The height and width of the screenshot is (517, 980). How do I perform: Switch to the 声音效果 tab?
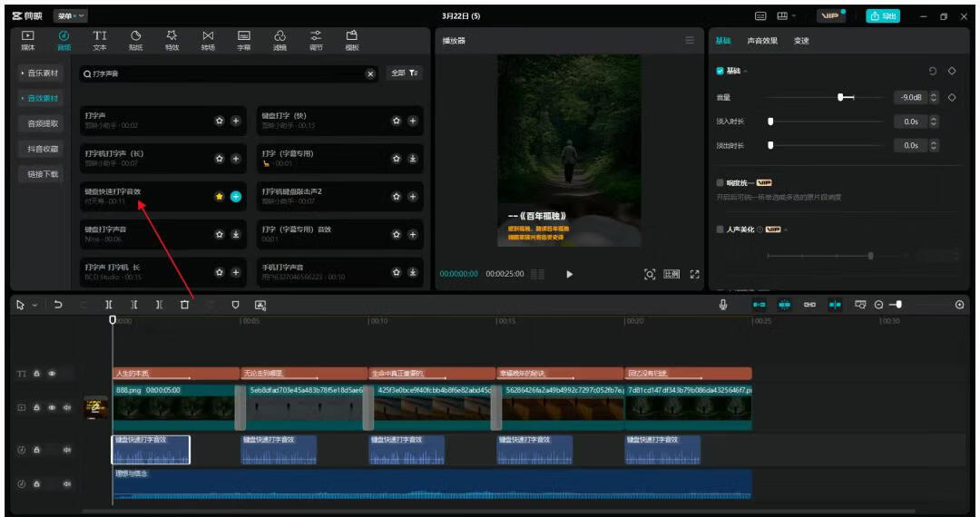(x=762, y=41)
